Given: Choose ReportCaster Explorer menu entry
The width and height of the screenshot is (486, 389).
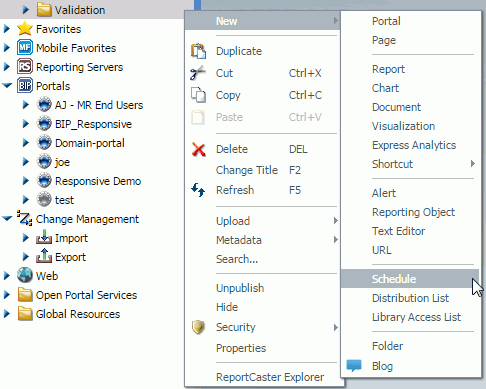Looking at the screenshot, I should [x=270, y=377].
